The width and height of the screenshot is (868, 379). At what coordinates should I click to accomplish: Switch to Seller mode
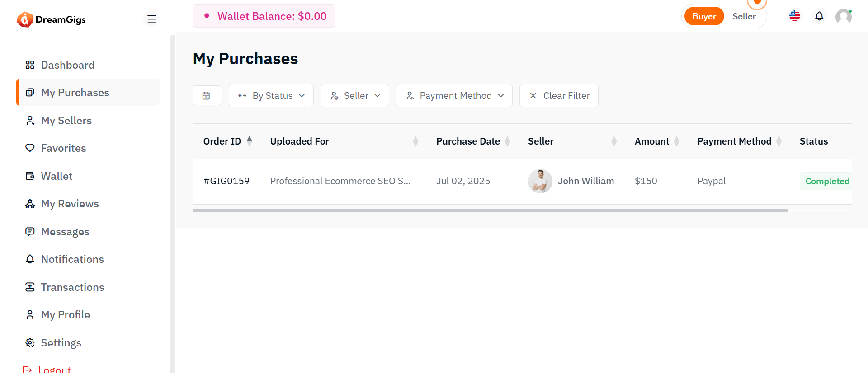744,17
